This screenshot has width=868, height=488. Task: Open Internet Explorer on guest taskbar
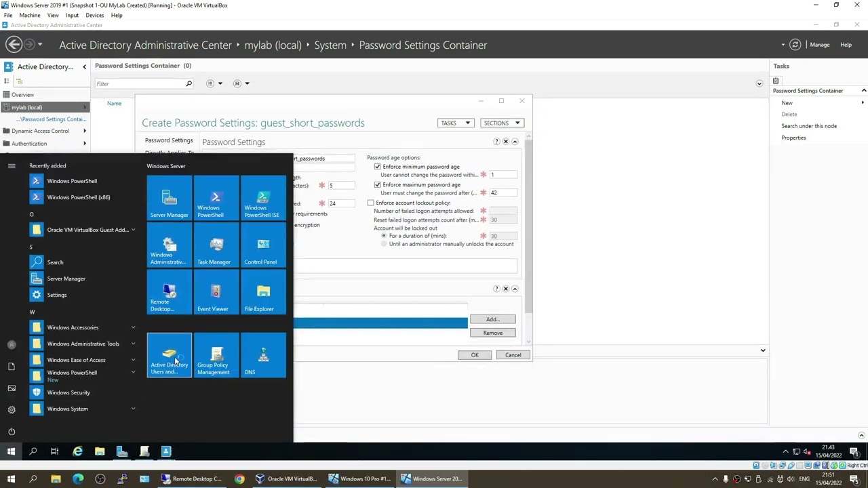coord(77,451)
